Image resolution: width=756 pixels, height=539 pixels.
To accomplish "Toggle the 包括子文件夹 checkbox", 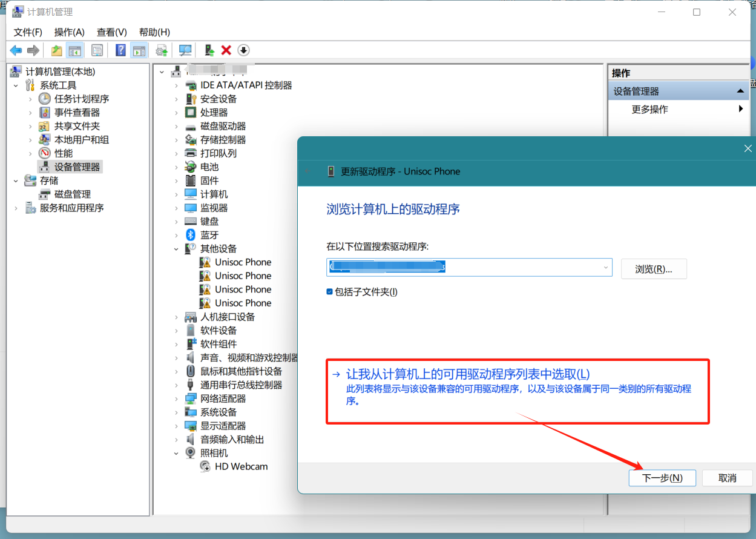I will 330,292.
